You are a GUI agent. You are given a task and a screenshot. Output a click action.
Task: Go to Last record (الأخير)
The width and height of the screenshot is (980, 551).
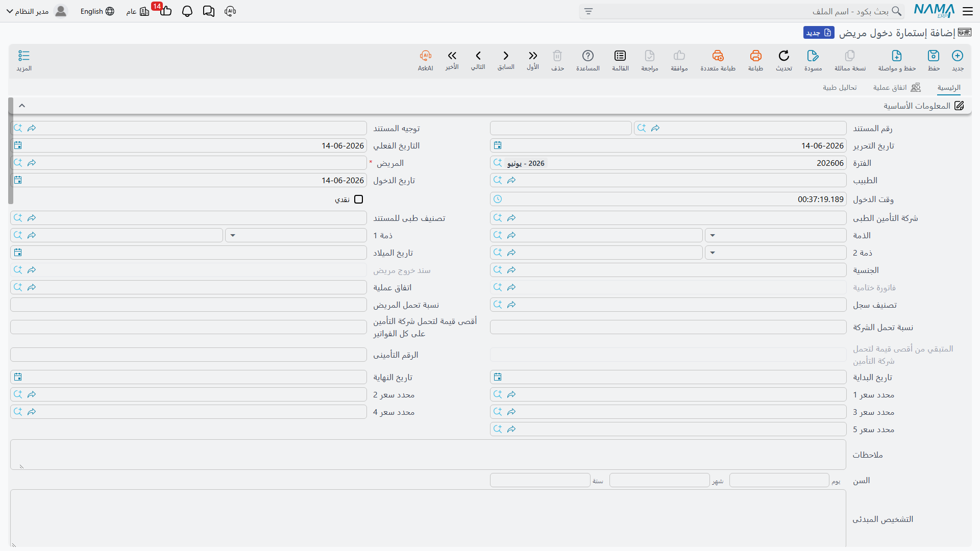452,60
